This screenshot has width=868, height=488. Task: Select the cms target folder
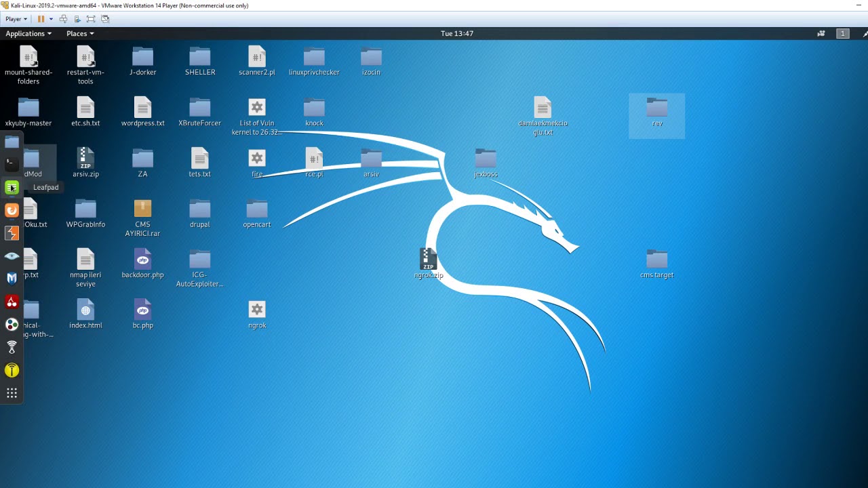pos(657,264)
